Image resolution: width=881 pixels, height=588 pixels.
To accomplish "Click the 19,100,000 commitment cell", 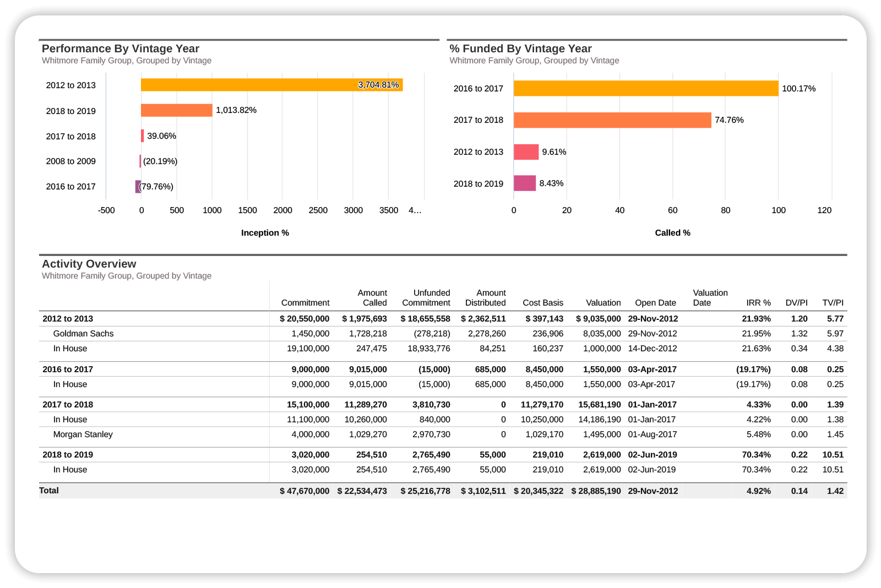I will click(308, 349).
